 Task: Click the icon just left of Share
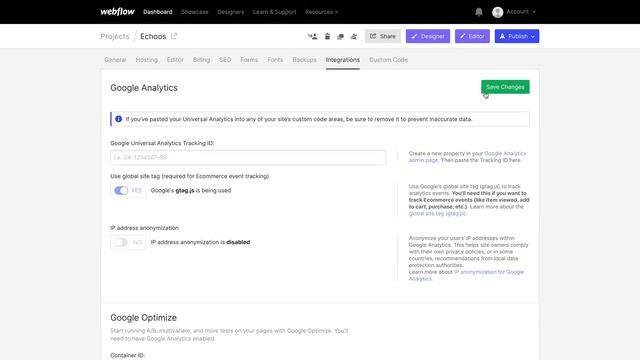click(x=353, y=36)
